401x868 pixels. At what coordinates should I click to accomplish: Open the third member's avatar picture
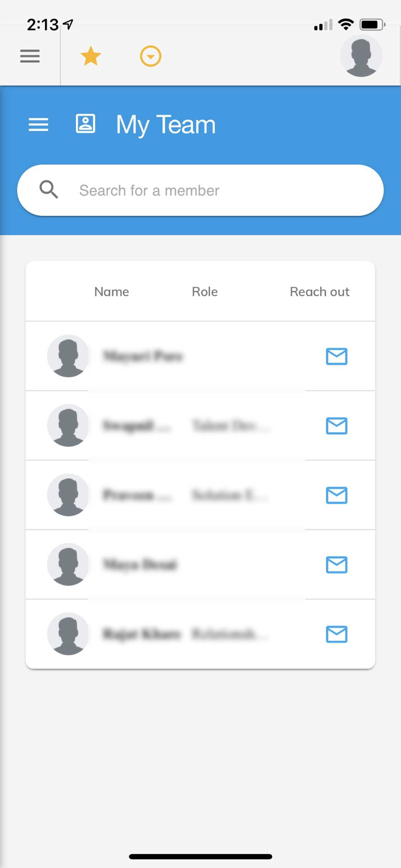point(68,495)
